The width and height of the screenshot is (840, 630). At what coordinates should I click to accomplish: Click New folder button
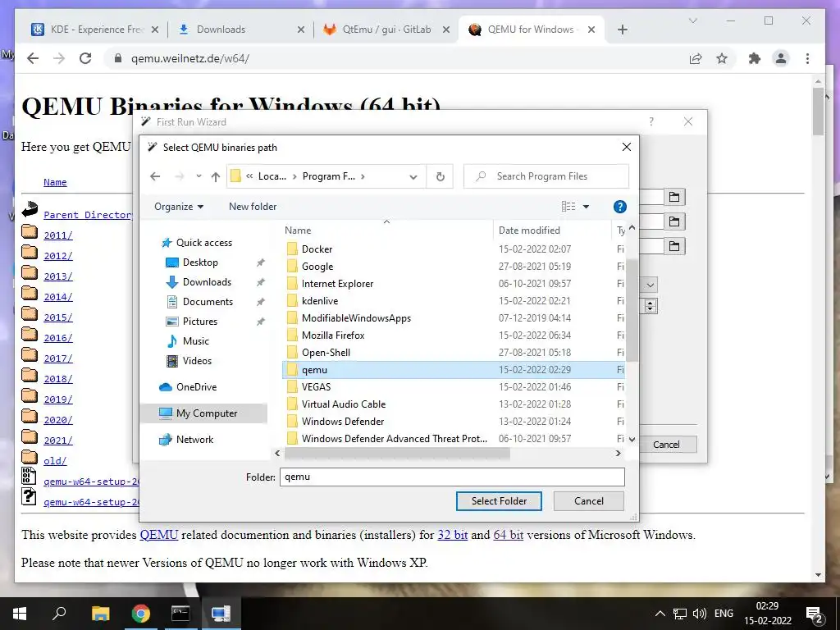[253, 207]
